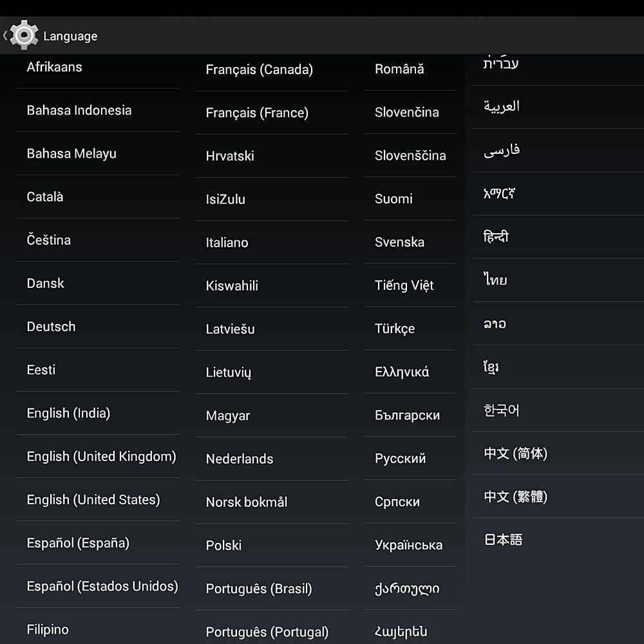Select 한국어 from the last column
Viewport: 644px width, 644px height.
tap(558, 410)
